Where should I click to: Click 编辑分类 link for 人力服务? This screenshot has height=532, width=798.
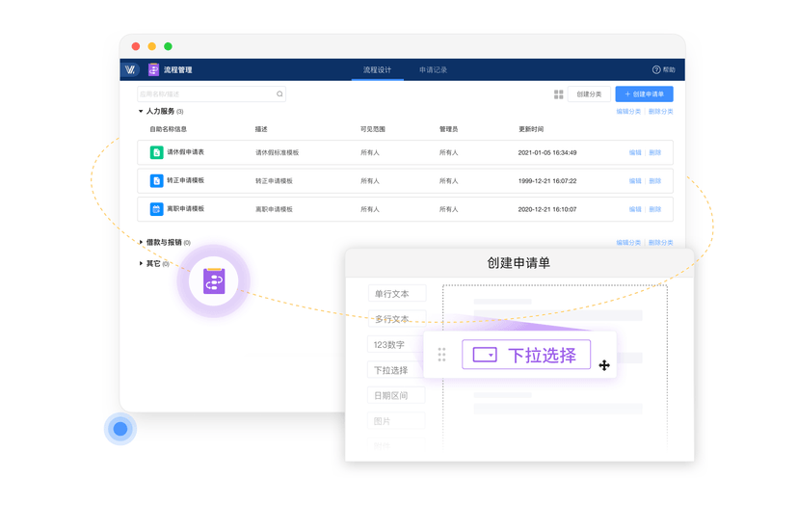[628, 112]
